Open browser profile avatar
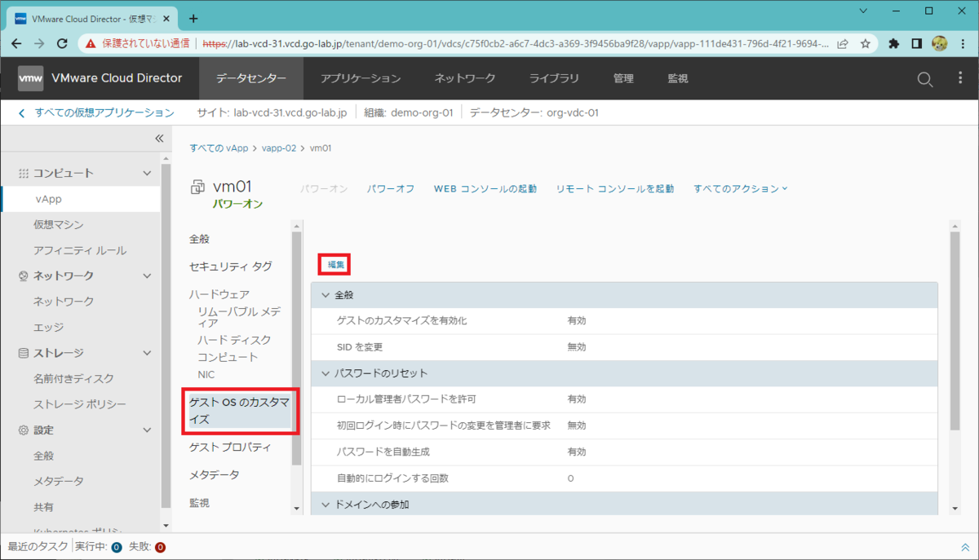This screenshot has height=560, width=979. coord(939,43)
